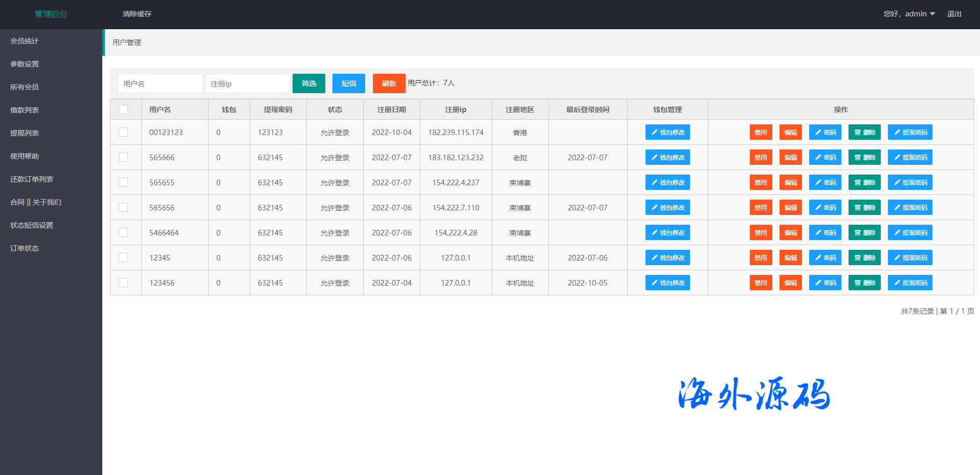
Task: Click 清除缓存 in the top bar
Action: pos(137,14)
